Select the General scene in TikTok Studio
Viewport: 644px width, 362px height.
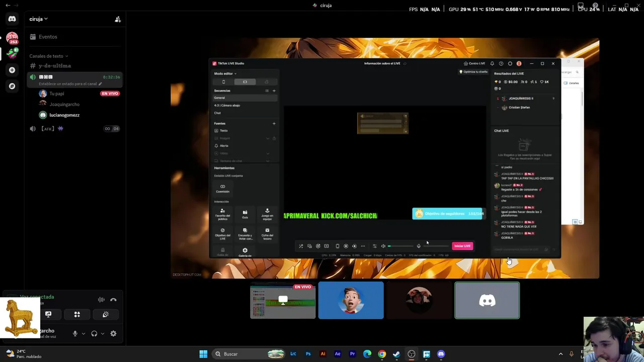pyautogui.click(x=245, y=98)
